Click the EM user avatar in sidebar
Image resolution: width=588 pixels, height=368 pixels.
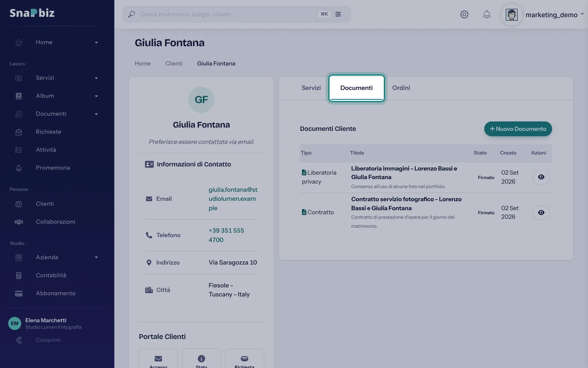point(15,323)
